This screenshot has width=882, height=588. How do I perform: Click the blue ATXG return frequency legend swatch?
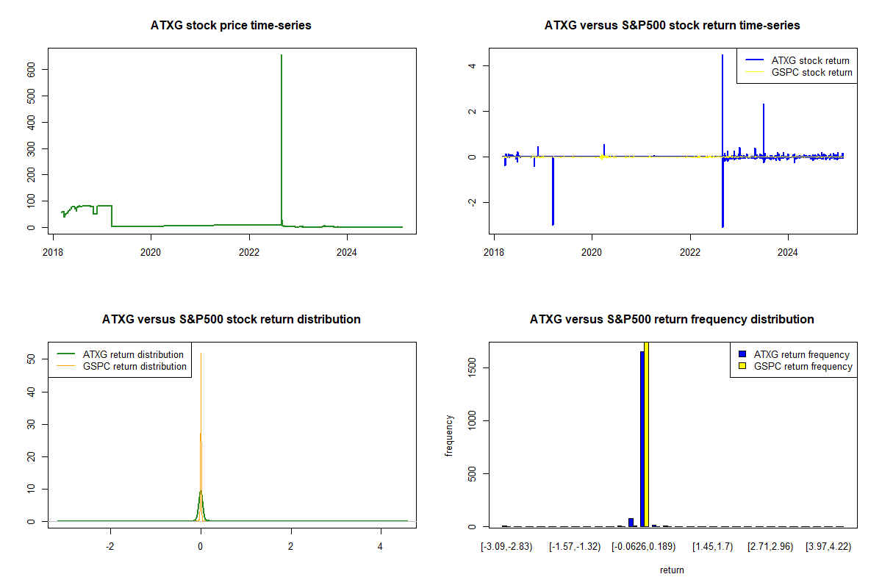(742, 354)
